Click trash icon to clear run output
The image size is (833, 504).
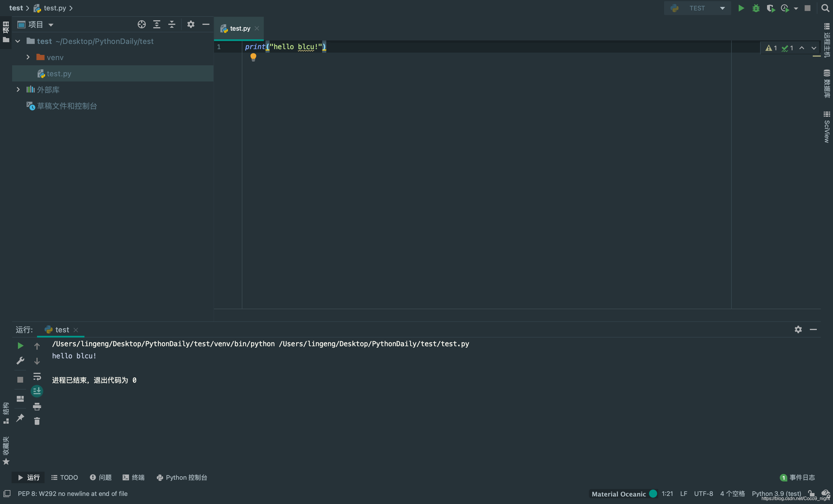pos(37,421)
